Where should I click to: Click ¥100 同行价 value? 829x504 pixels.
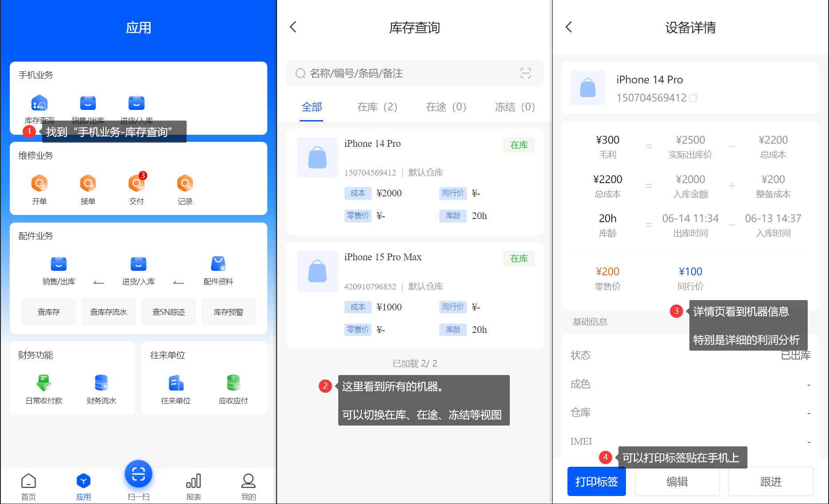click(690, 272)
